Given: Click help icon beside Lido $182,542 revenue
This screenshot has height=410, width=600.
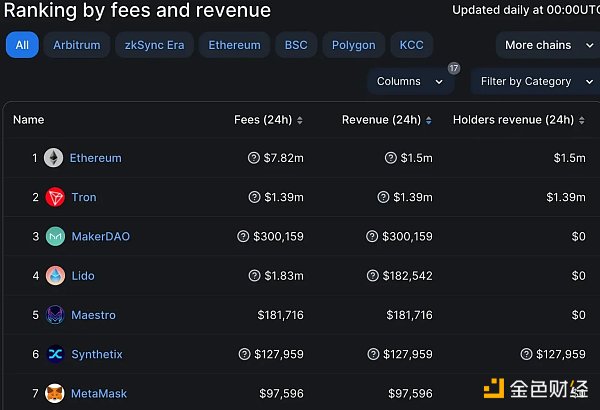Looking at the screenshot, I should pos(371,276).
